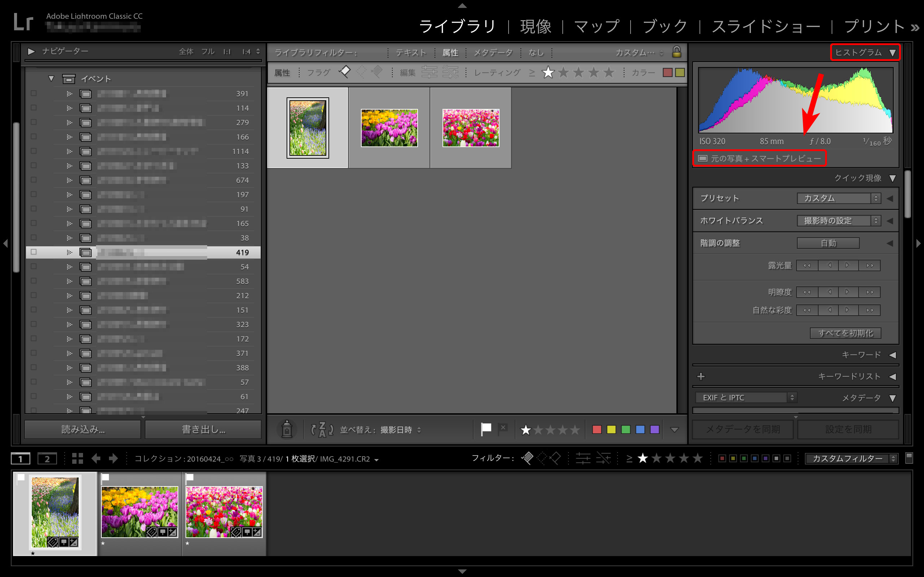This screenshot has width=924, height=577.
Task: Check the box beside the 419 collection
Action: [34, 252]
